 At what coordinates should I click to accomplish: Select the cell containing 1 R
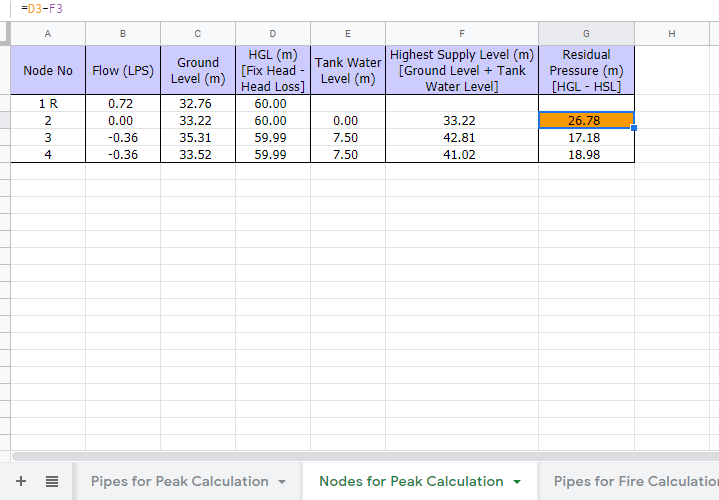click(48, 104)
